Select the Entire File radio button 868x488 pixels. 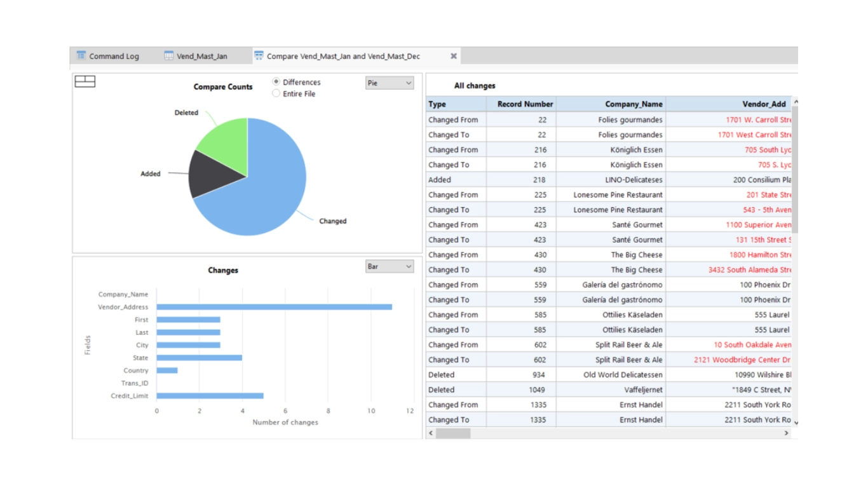(276, 93)
